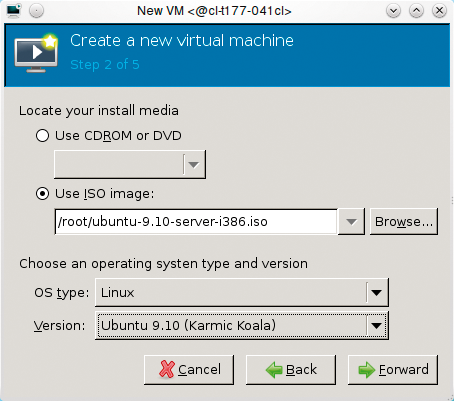Click the round pin button in titlebar
This screenshot has width=454, height=401.
coord(36,11)
